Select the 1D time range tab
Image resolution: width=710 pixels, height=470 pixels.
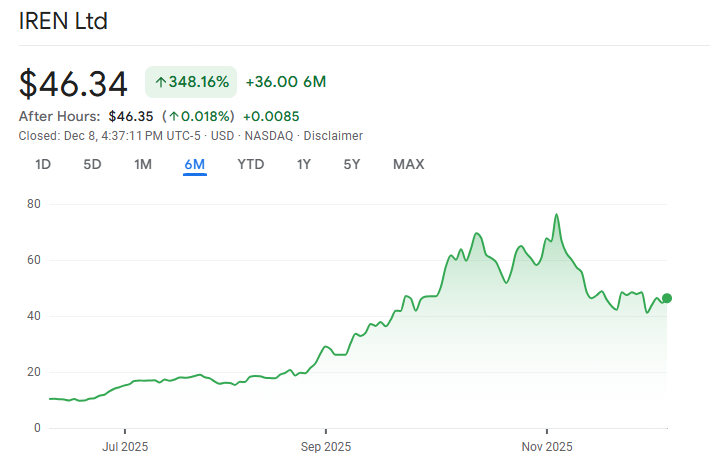(x=43, y=164)
